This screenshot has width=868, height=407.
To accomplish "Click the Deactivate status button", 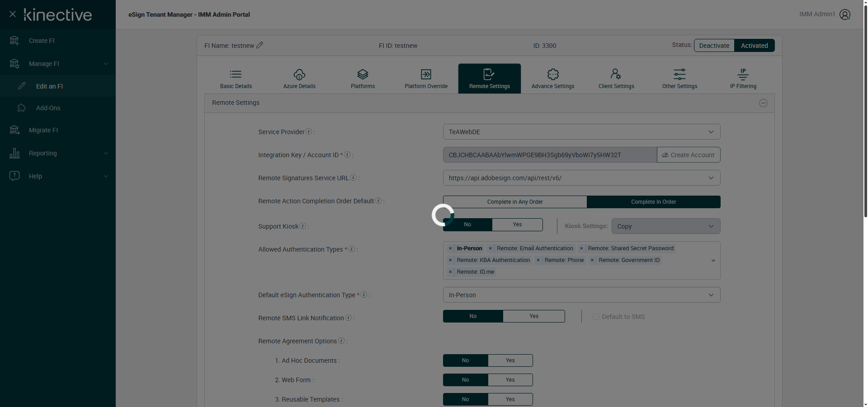I will pyautogui.click(x=714, y=46).
